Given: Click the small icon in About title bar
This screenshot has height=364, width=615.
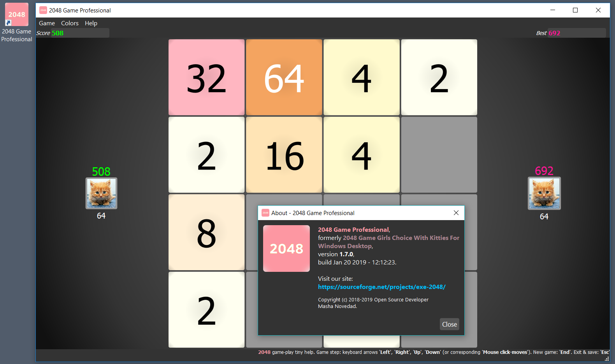Looking at the screenshot, I should point(265,213).
